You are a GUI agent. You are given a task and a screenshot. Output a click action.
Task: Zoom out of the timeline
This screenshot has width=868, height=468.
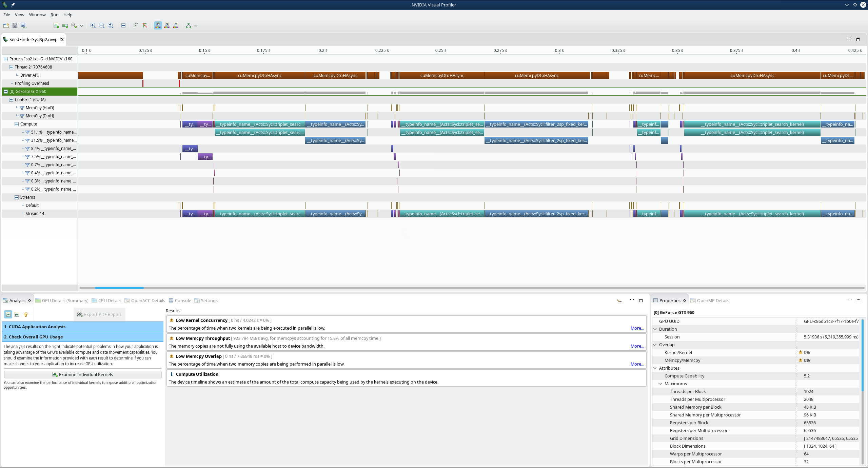click(102, 25)
